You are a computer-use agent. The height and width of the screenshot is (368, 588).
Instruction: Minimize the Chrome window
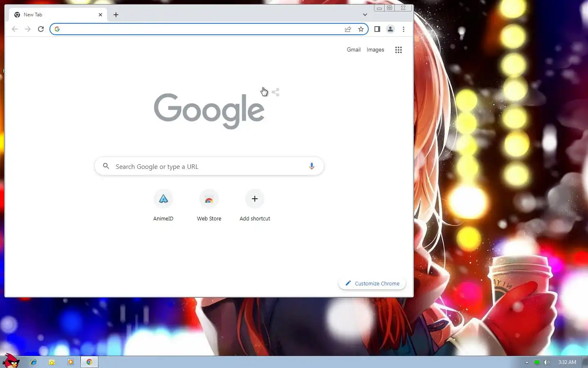click(x=379, y=8)
